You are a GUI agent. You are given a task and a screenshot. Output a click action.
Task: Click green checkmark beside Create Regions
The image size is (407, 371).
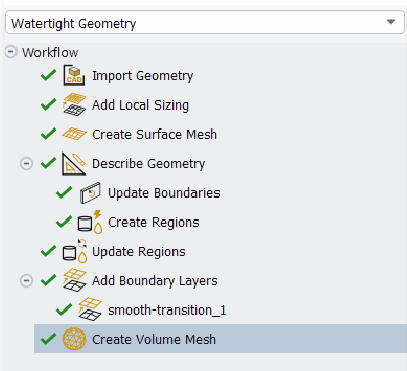(x=64, y=222)
